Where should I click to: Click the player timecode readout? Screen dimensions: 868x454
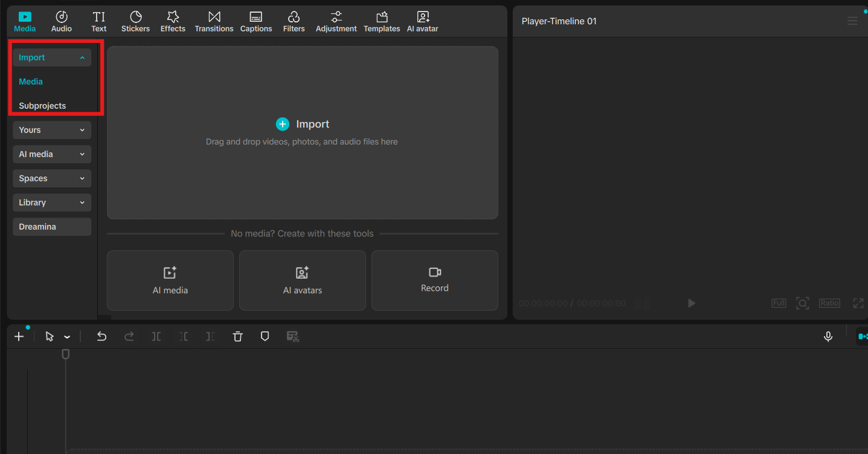pos(572,303)
